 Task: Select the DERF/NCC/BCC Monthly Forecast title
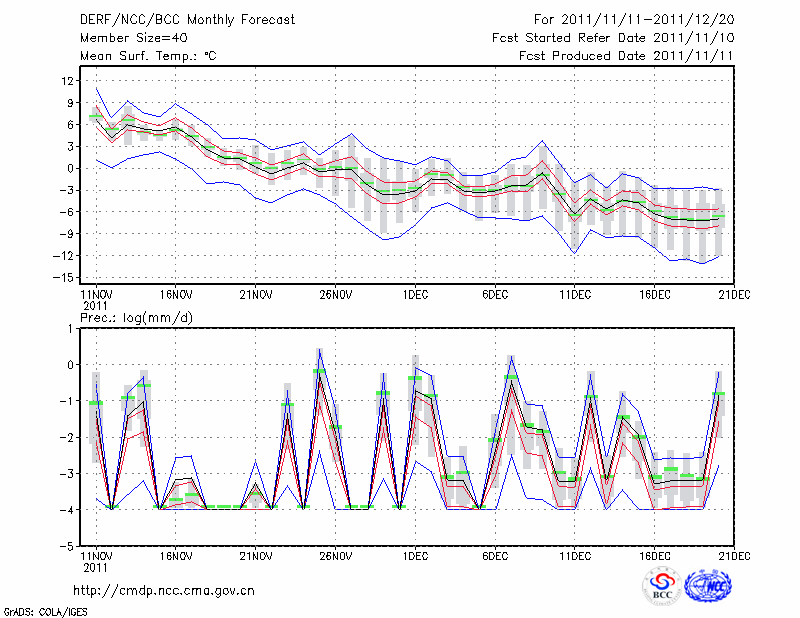coord(187,19)
